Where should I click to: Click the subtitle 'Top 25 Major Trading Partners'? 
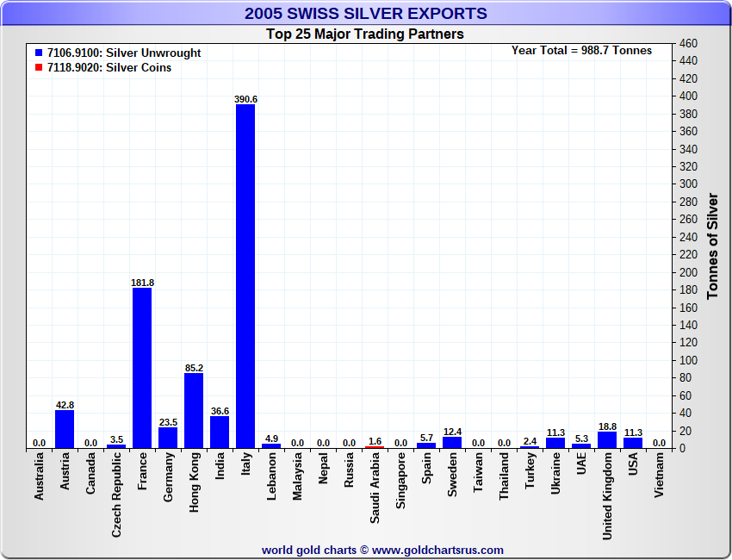pyautogui.click(x=365, y=34)
